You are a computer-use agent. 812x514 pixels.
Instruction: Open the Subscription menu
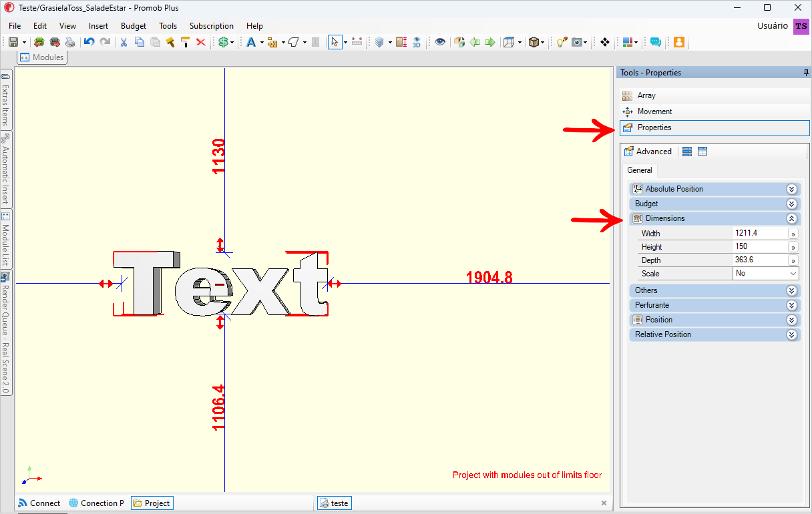coord(212,26)
